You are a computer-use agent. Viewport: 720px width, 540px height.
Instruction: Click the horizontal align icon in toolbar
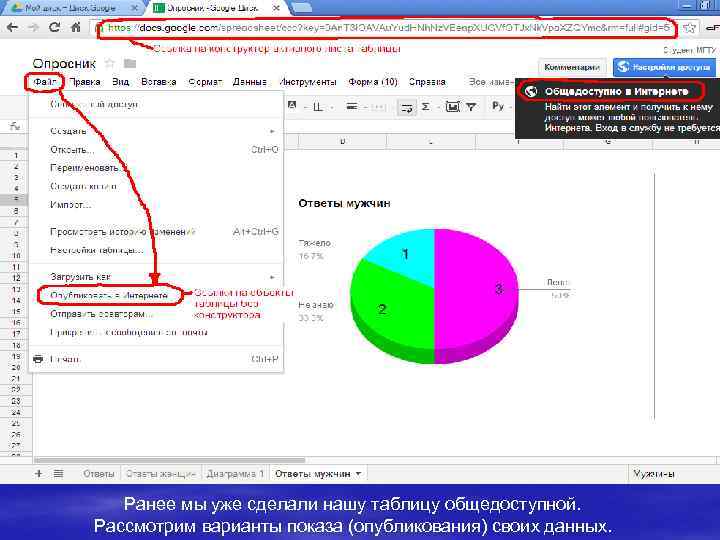pyautogui.click(x=352, y=107)
